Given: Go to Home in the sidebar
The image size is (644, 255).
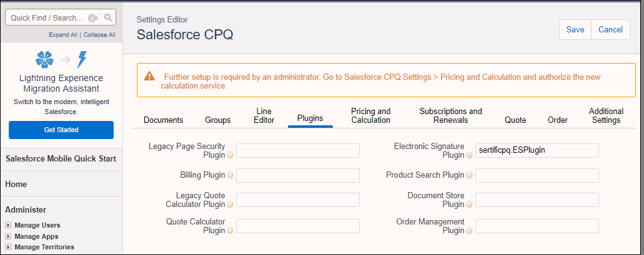Looking at the screenshot, I should pyautogui.click(x=16, y=185).
